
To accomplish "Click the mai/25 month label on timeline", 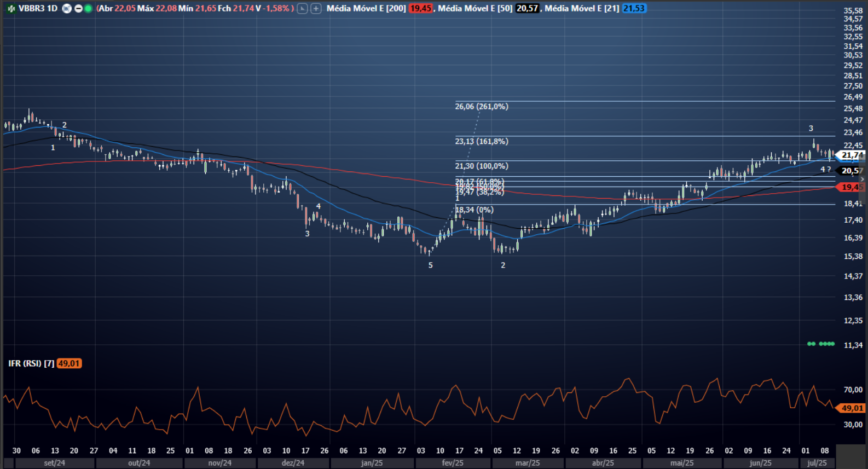I will click(x=682, y=463).
